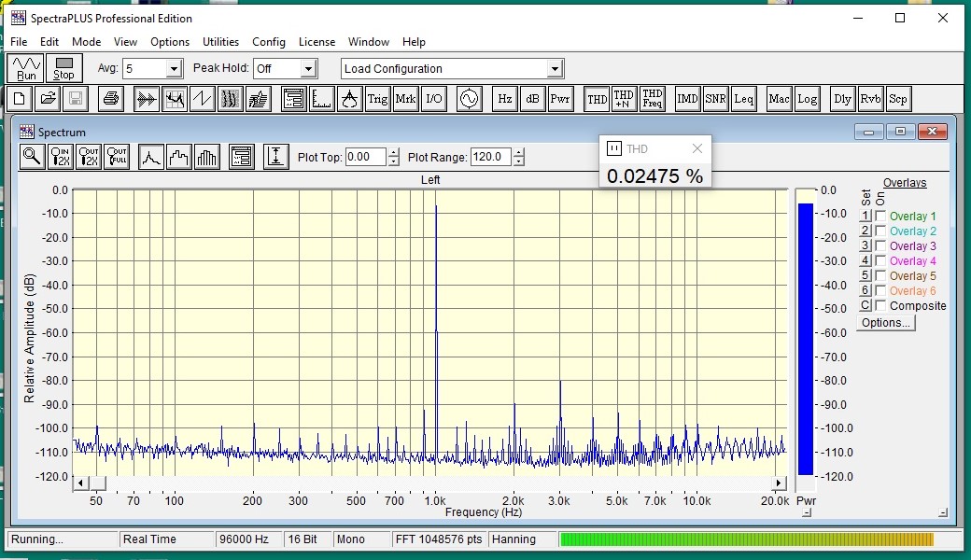Open the I/O device settings button
Viewport: 971px width, 560px height.
[434, 99]
